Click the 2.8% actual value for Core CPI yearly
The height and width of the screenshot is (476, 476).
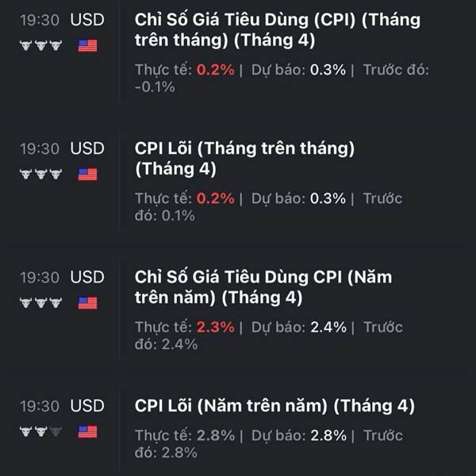tap(216, 436)
